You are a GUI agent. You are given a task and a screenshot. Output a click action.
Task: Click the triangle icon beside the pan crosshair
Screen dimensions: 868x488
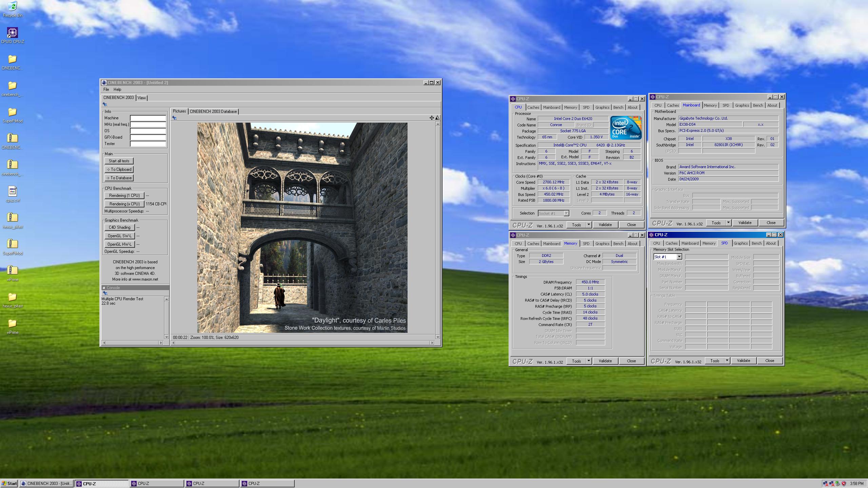[437, 118]
